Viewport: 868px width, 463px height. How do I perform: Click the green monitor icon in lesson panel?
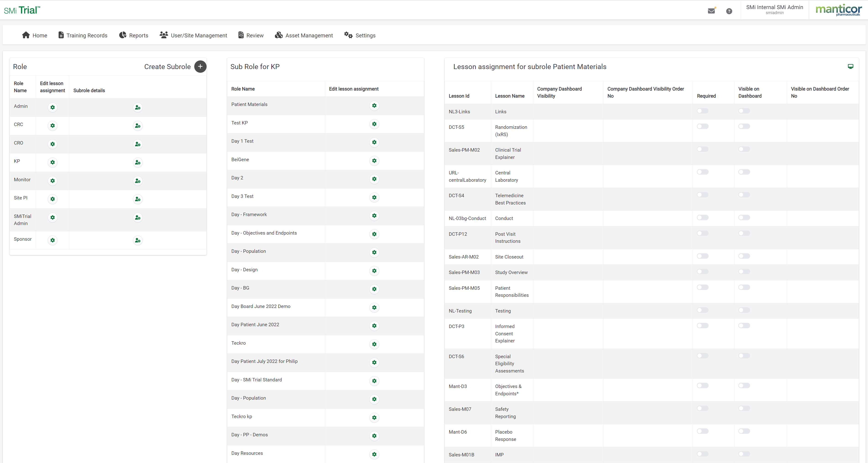850,66
